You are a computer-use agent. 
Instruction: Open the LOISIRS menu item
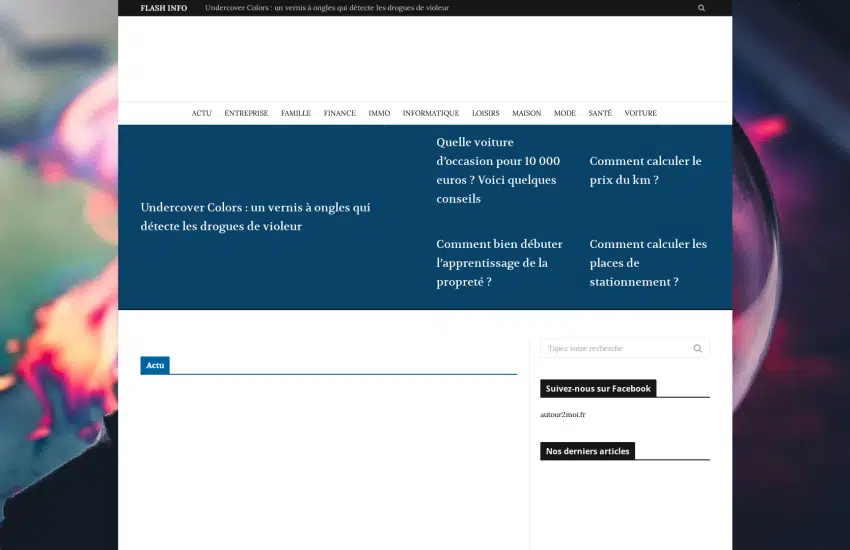click(486, 114)
